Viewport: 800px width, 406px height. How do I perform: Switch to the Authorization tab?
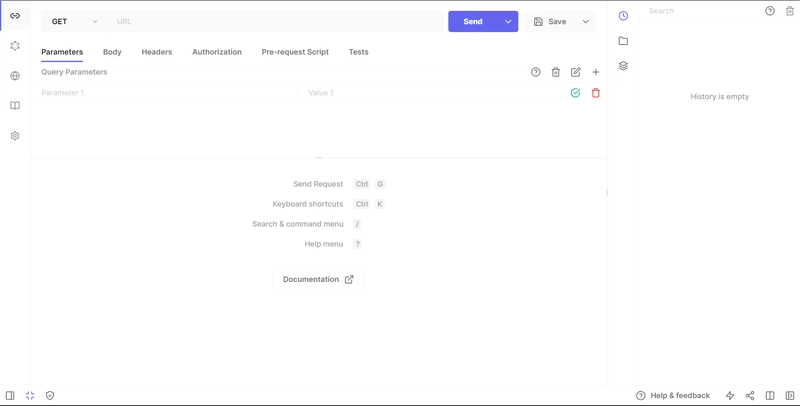(x=217, y=52)
